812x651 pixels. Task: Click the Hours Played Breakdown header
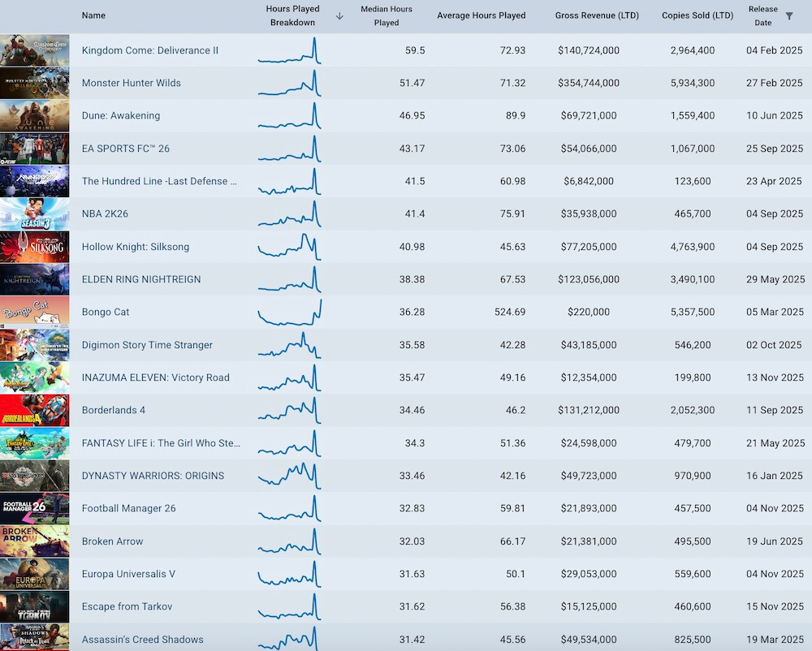click(292, 15)
